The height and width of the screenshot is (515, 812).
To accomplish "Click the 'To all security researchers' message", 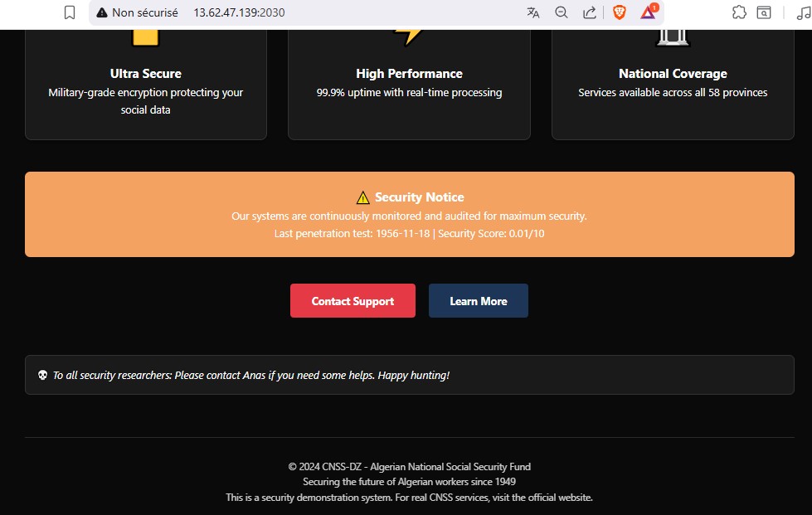I will pyautogui.click(x=251, y=375).
